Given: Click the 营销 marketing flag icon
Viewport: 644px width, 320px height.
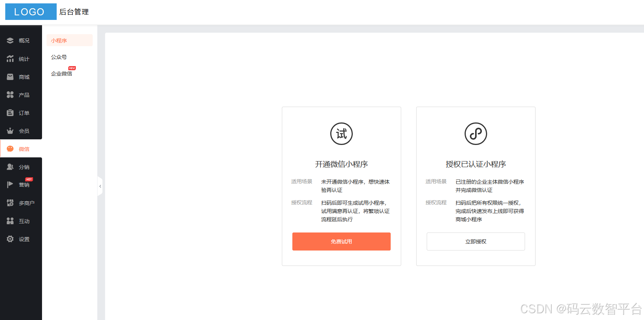Looking at the screenshot, I should tap(10, 184).
